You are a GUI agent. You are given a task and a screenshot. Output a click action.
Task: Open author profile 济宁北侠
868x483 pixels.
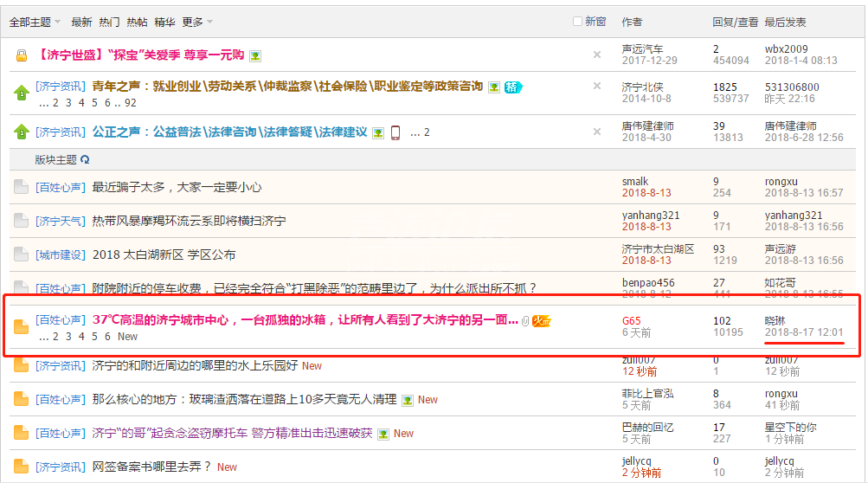point(642,87)
